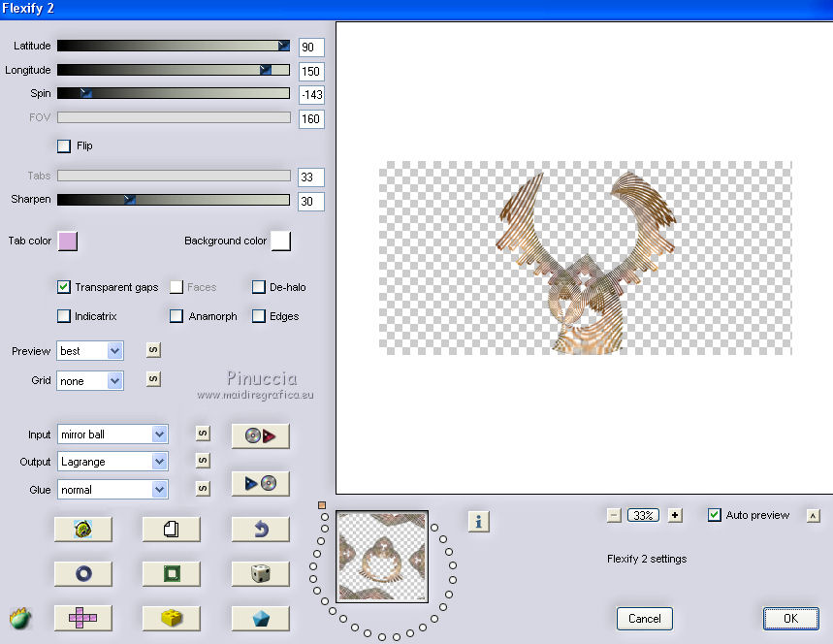Click the copy pages icon button
Image resolution: width=833 pixels, height=644 pixels.
coord(171,530)
